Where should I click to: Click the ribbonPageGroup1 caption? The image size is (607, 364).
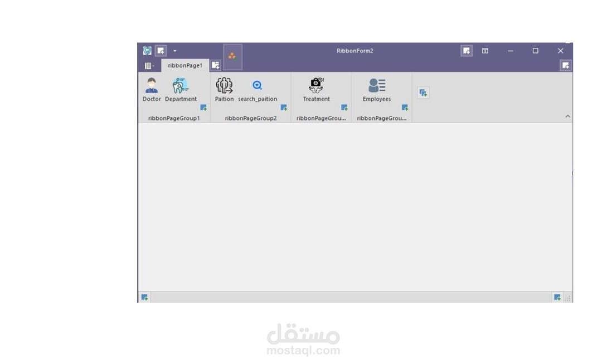(174, 118)
